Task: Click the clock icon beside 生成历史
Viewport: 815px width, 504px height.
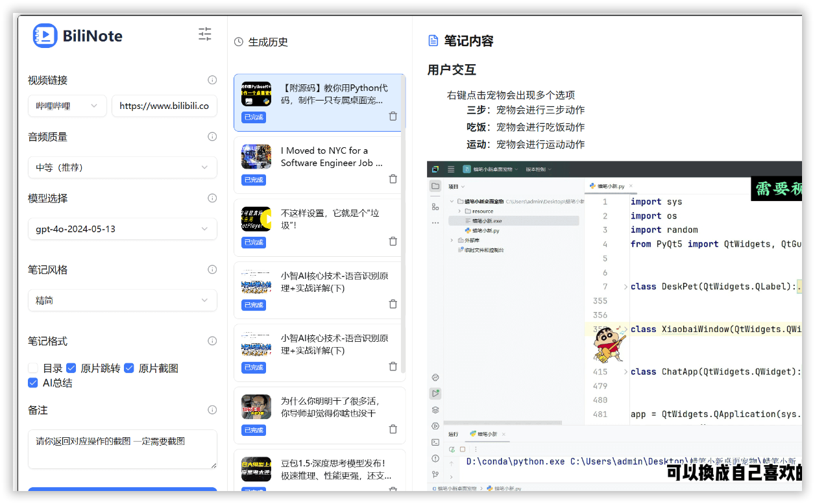Action: (x=239, y=42)
